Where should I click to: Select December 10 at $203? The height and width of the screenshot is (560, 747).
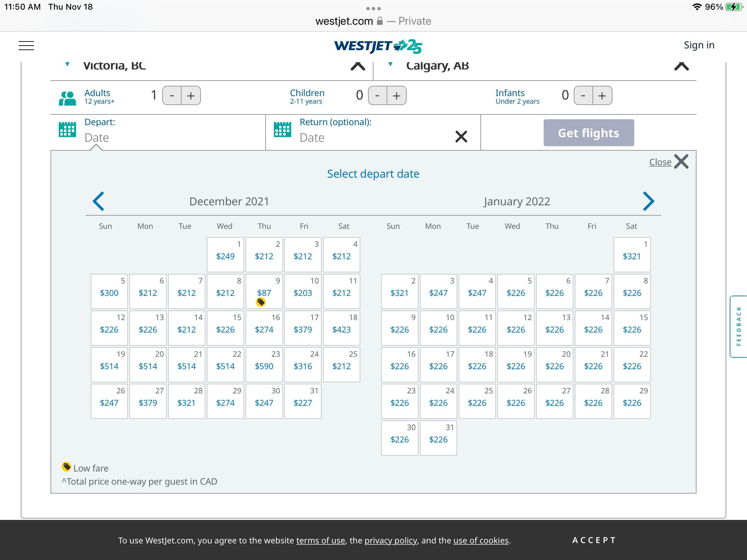click(303, 291)
